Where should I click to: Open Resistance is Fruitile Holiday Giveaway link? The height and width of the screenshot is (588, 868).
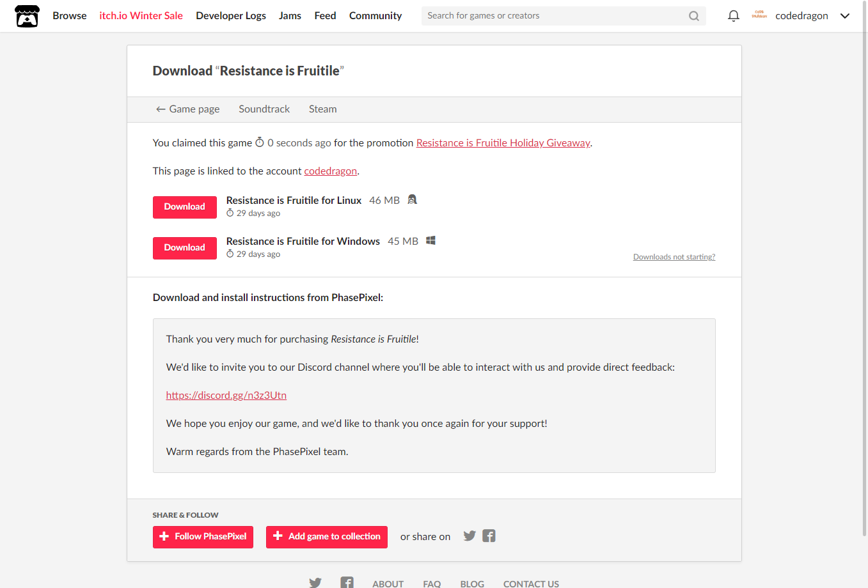(503, 143)
